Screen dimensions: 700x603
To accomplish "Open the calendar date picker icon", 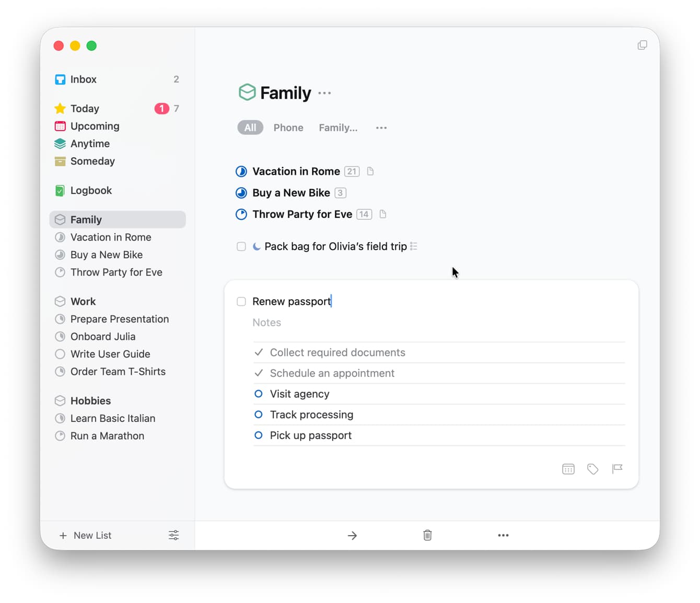I will 568,469.
